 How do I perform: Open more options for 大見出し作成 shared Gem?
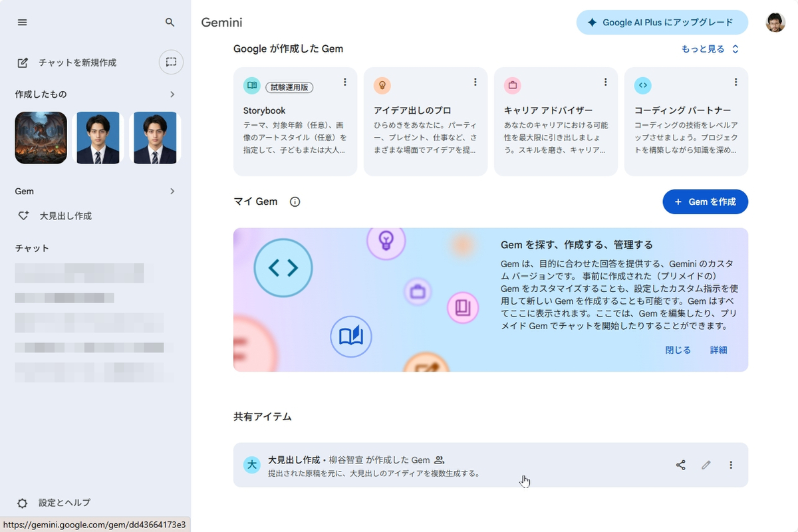click(x=731, y=465)
